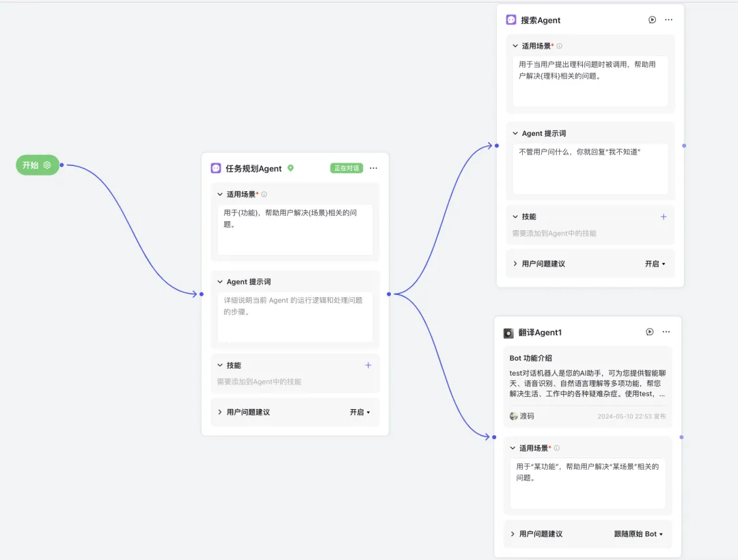The width and height of the screenshot is (738, 560).
Task: Click the 适用场景 text field in 翻译Agent1
Action: 587,483
